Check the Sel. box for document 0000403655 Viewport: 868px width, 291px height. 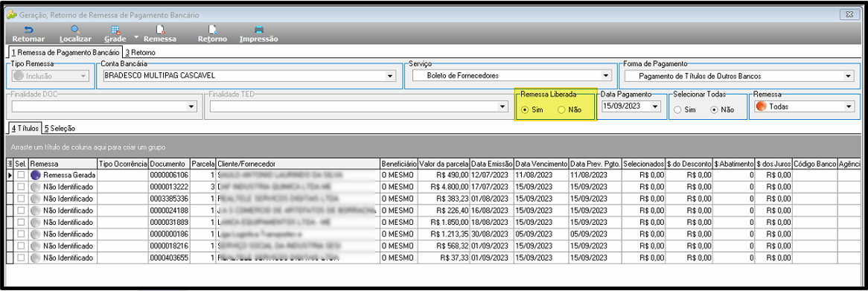click(21, 258)
